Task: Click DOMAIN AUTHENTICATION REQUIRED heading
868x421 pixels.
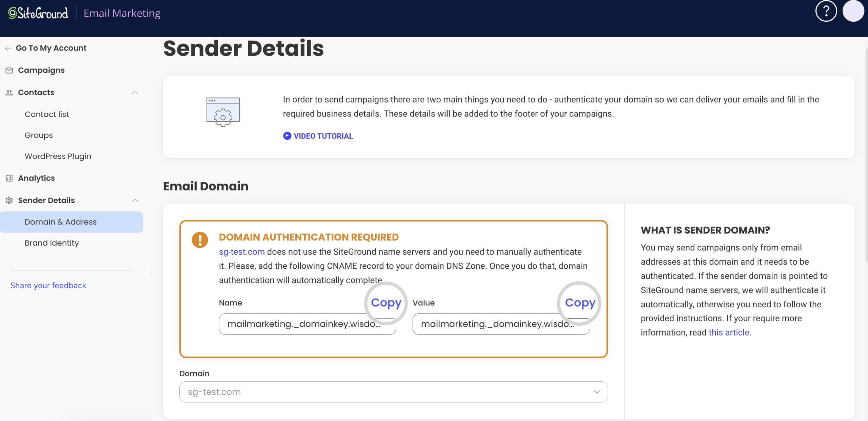Action: [309, 237]
